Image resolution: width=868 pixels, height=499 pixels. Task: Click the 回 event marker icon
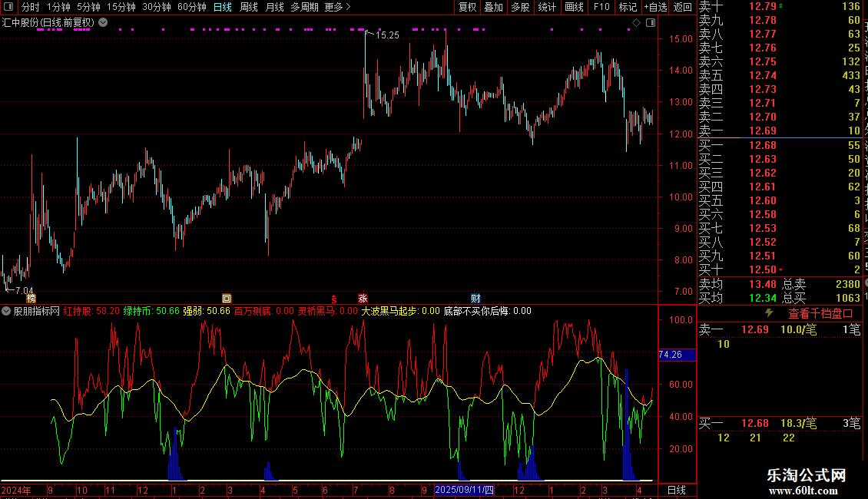coord(227,298)
